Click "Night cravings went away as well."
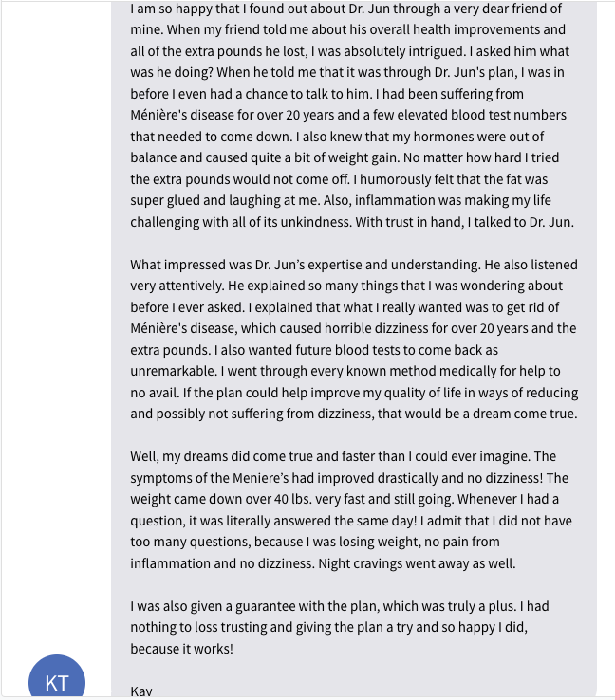This screenshot has width=615, height=700. tap(417, 563)
